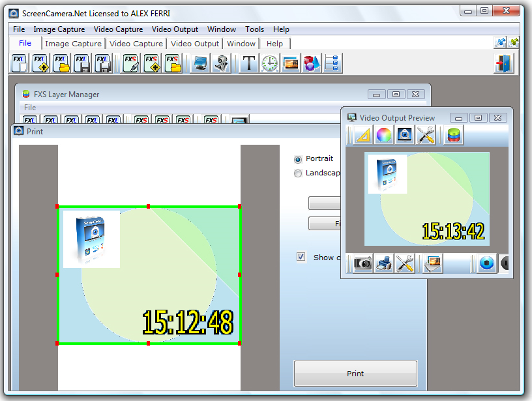Click the webcam icon in main toolbar
Screen dimensions: 532x401
tap(221, 63)
